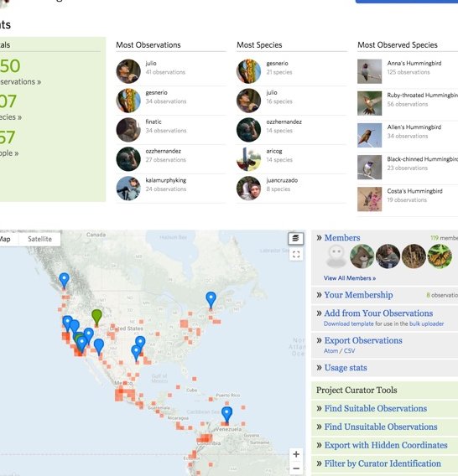Screen dimensions: 458x476
Task: Open Ruby-throated Hummingbird photo thumbnail
Action: click(370, 103)
